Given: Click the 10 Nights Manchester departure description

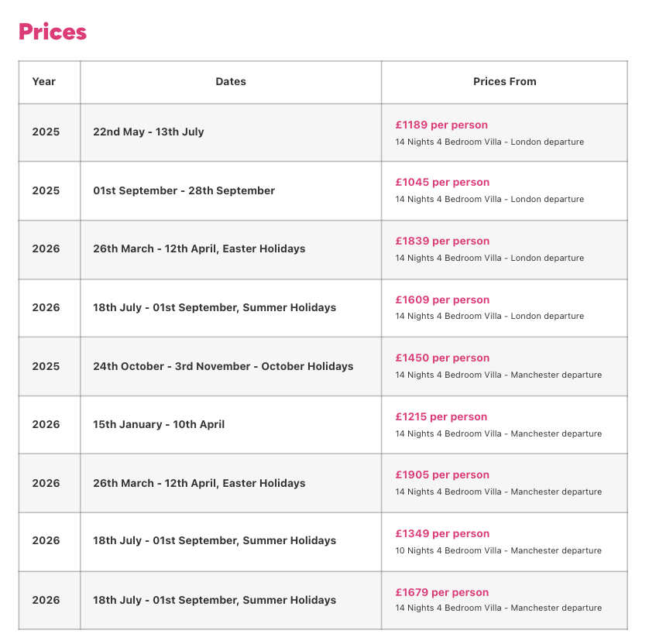Looking at the screenshot, I should 498,550.
